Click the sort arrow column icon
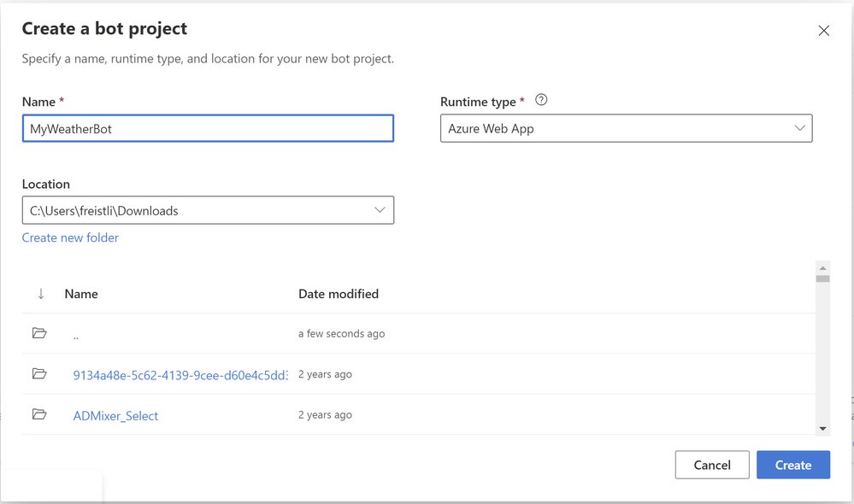 pyautogui.click(x=40, y=293)
